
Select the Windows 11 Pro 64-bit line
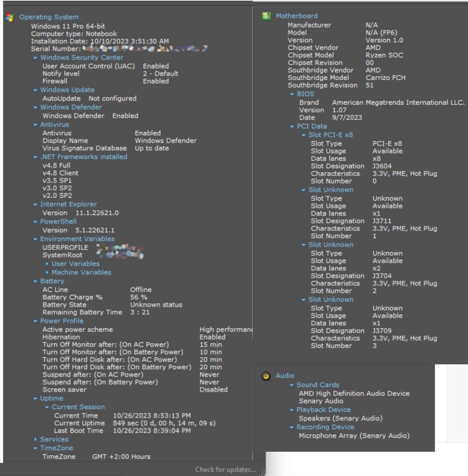click(68, 27)
